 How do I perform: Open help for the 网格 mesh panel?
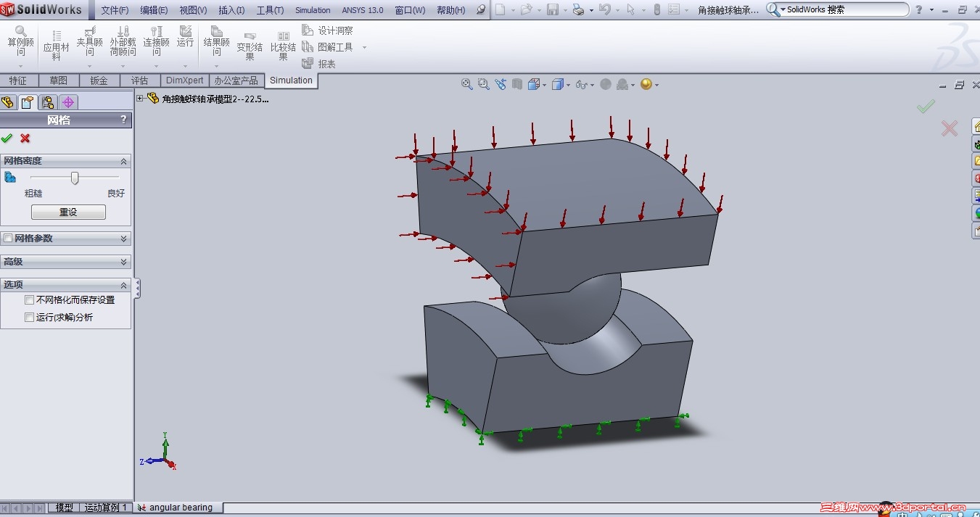[123, 120]
